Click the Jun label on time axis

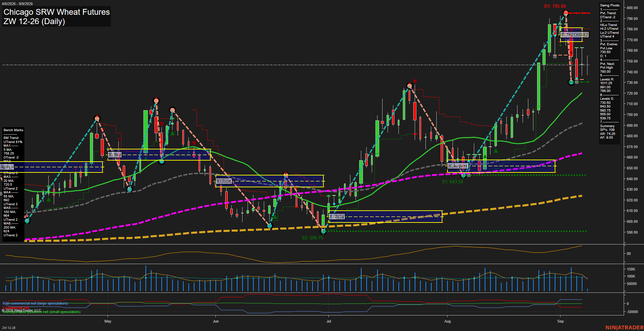(x=216, y=321)
